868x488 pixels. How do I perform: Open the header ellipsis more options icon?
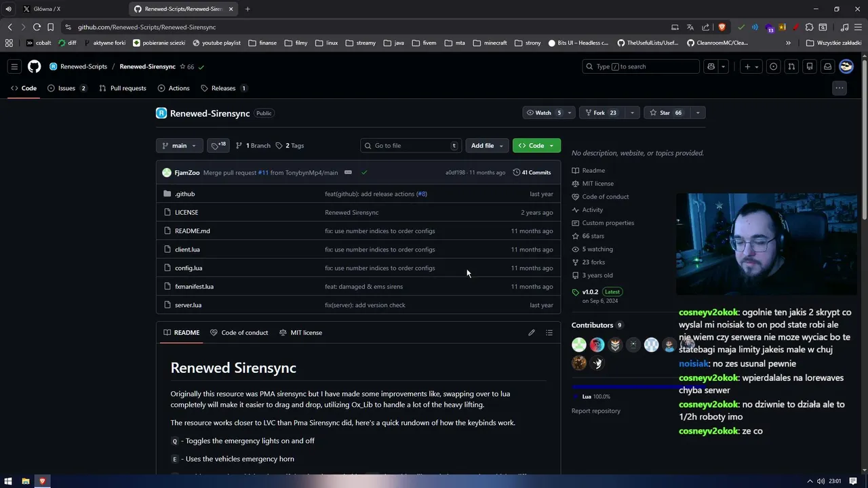(840, 88)
